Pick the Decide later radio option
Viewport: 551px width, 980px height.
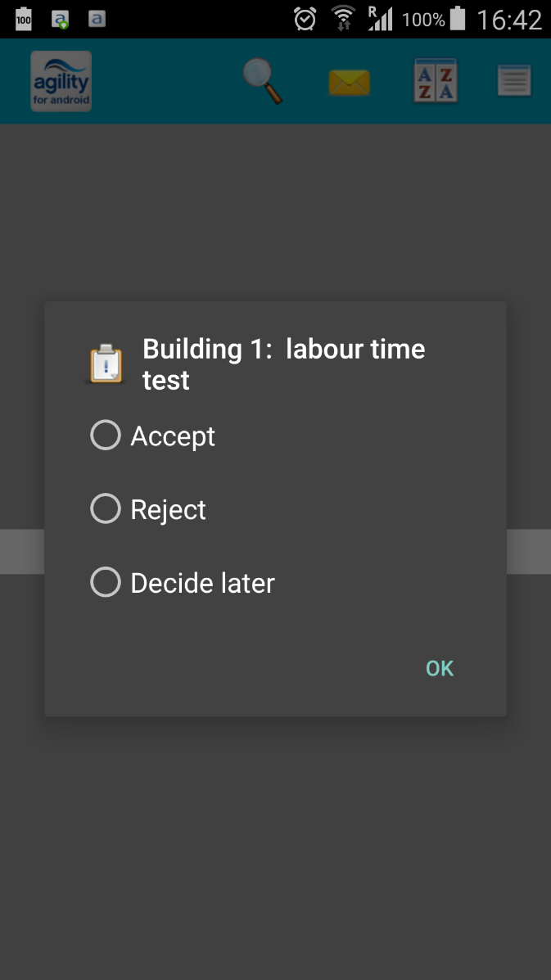point(106,583)
